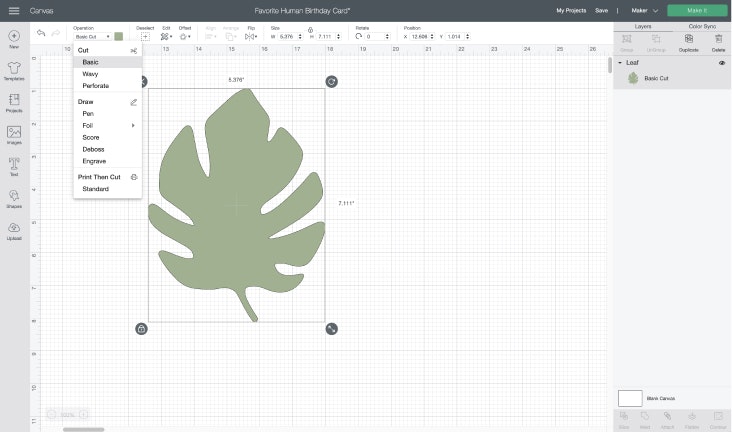Open My Projects link
The width and height of the screenshot is (732, 432).
pos(571,10)
